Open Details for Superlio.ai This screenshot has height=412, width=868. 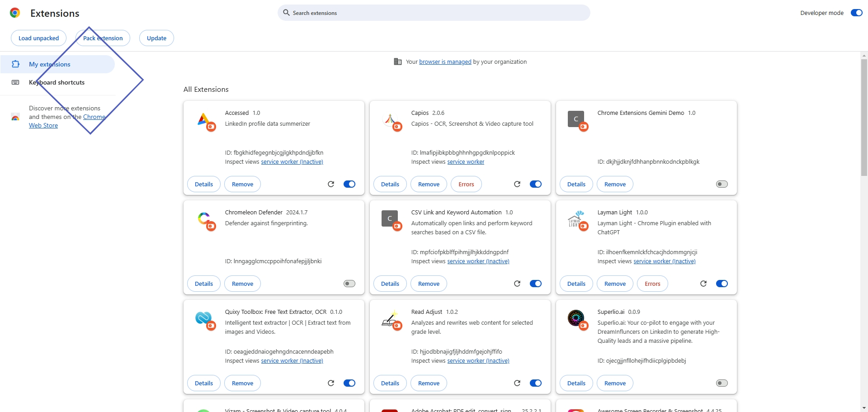click(576, 383)
